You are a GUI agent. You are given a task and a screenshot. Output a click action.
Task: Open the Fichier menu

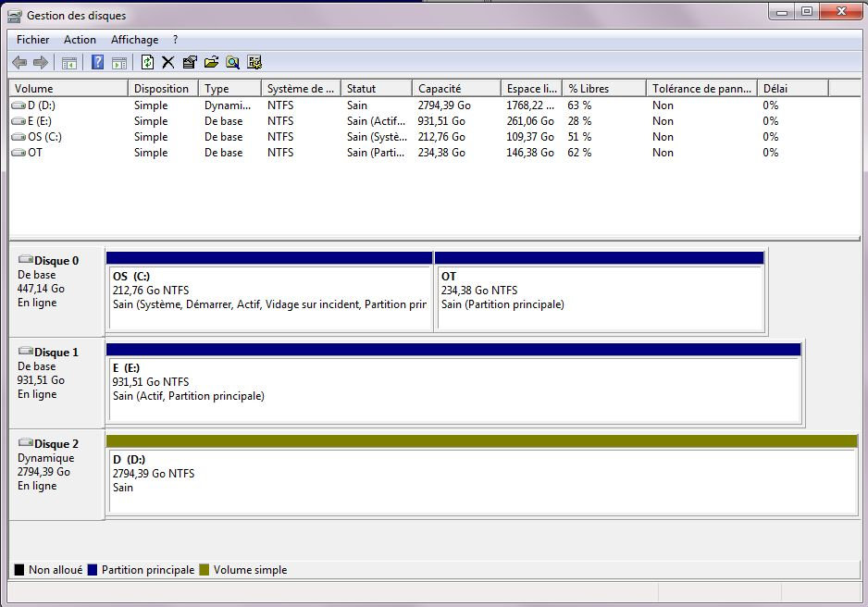(x=33, y=40)
